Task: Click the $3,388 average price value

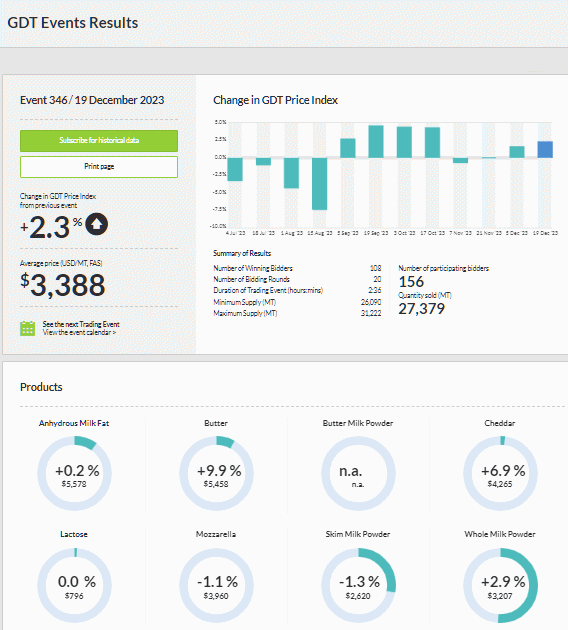Action: pos(63,285)
